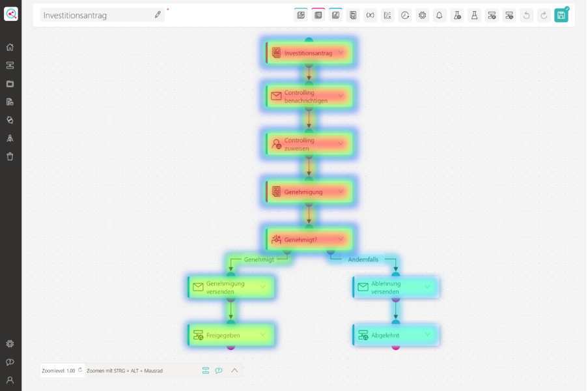Click the undo arrow in toolbar
This screenshot has width=588, height=391.
[x=527, y=15]
